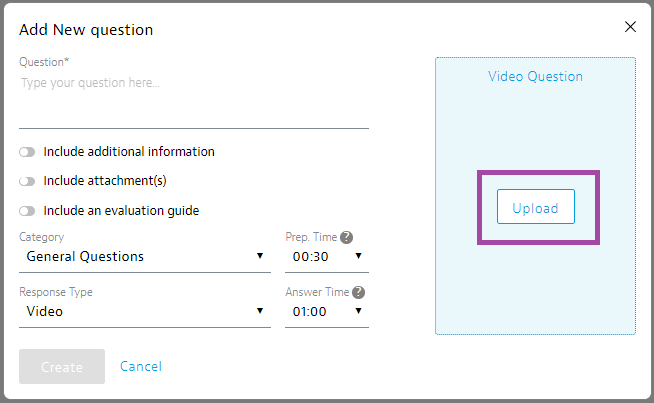Click the Include attachment(s) label
The image size is (654, 403).
coord(105,181)
